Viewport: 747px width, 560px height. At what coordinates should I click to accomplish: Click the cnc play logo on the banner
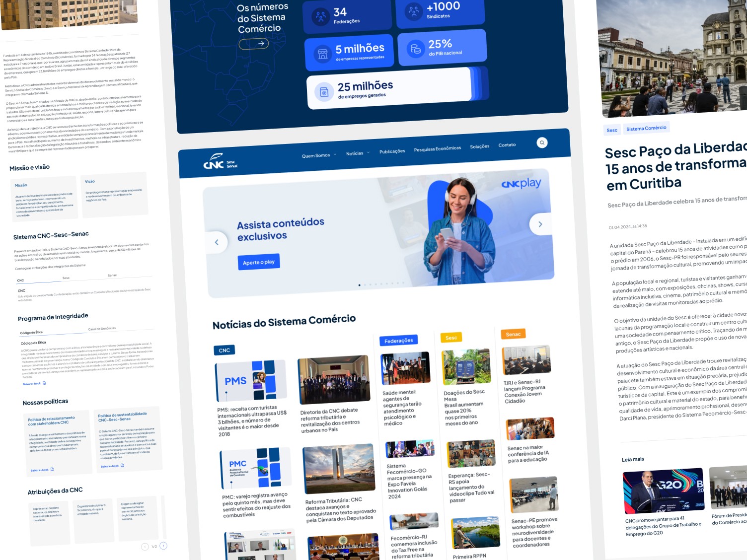pos(521,184)
